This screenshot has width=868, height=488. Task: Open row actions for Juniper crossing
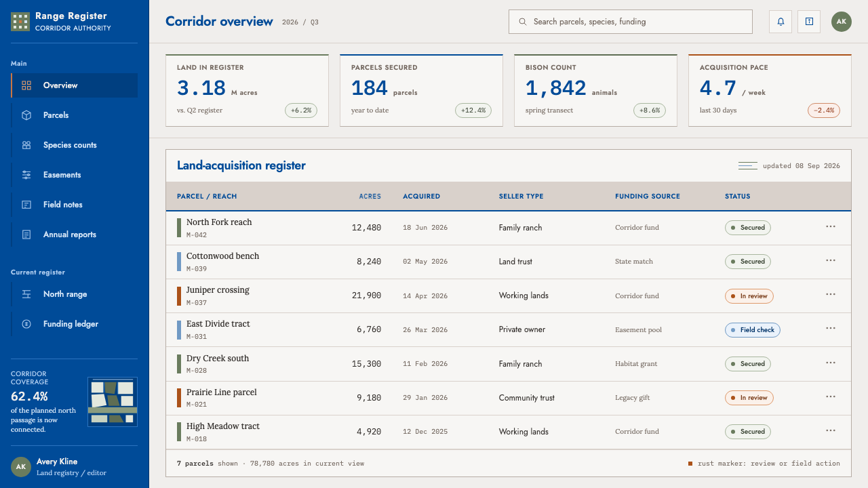point(831,295)
